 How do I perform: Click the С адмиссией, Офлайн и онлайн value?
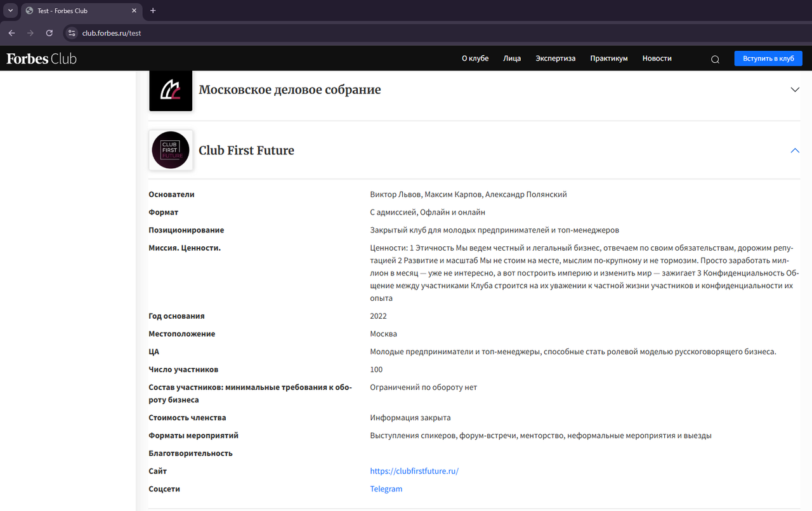pyautogui.click(x=428, y=212)
